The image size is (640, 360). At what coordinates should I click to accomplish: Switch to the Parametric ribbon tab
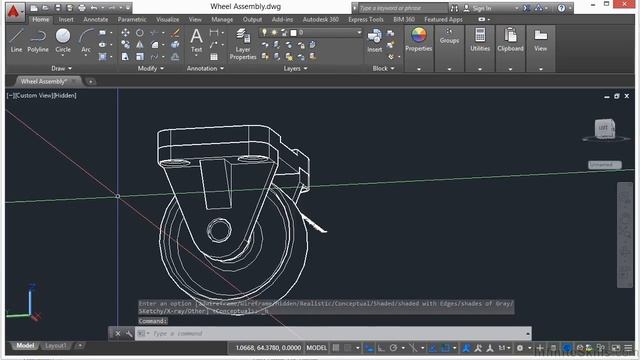[x=132, y=19]
